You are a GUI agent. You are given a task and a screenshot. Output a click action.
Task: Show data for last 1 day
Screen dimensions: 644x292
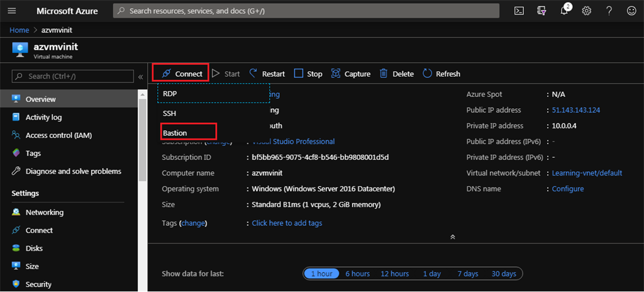[431, 274]
